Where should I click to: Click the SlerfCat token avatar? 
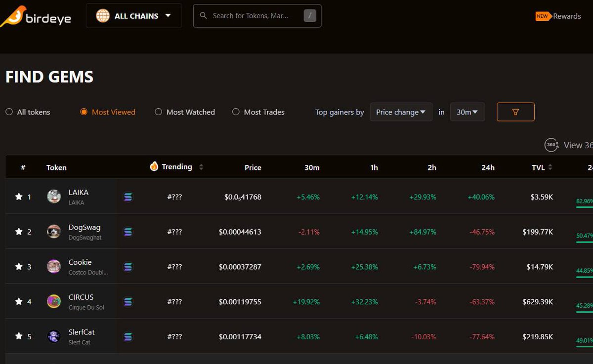click(x=54, y=336)
